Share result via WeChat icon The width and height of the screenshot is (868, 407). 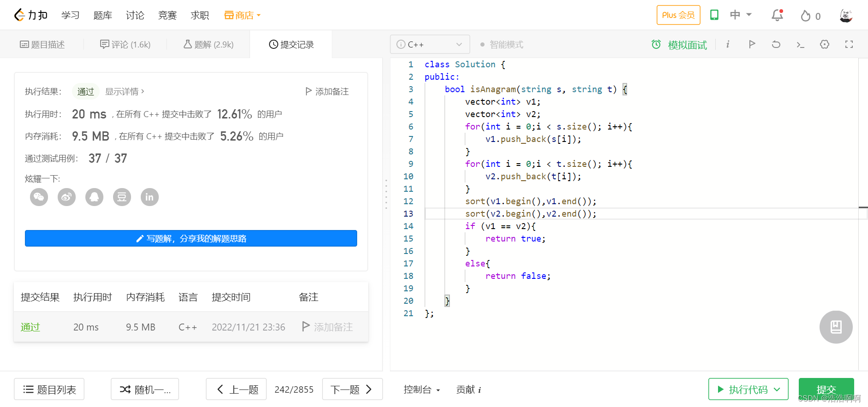pos(39,197)
